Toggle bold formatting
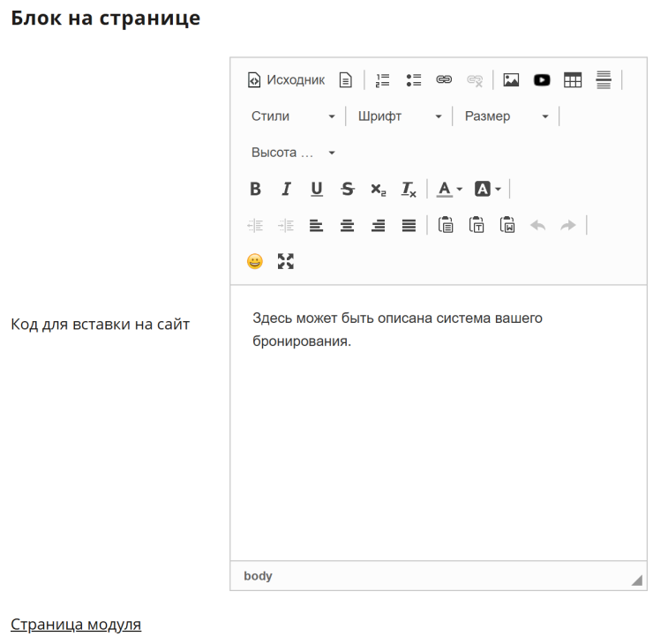 255,189
